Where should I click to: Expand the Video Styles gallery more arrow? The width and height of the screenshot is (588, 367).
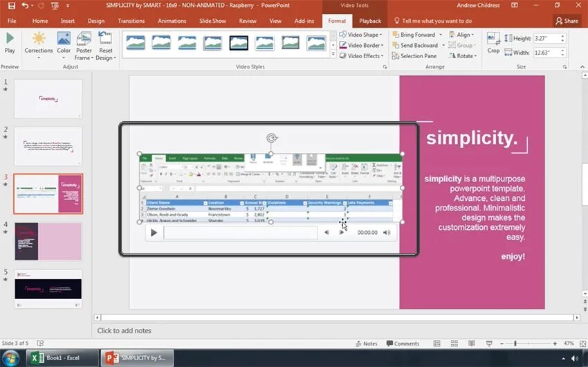click(x=333, y=55)
